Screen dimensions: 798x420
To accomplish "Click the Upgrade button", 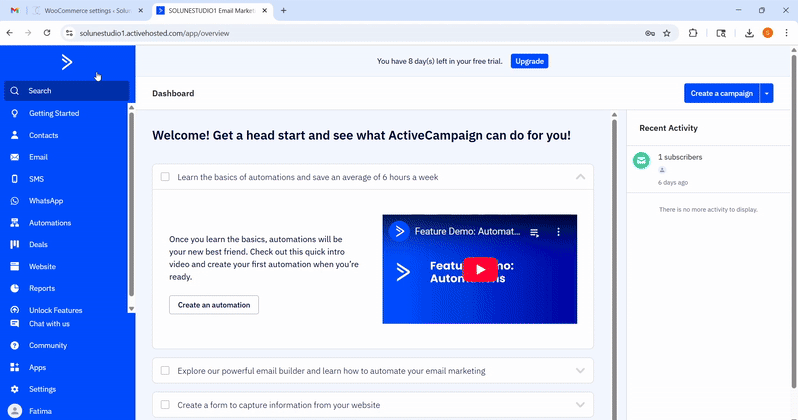I will [529, 61].
